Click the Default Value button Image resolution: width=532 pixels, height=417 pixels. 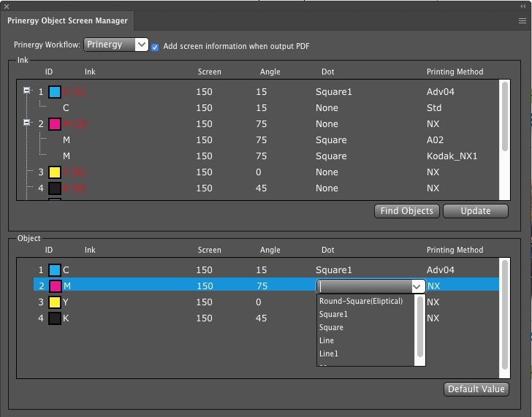[476, 389]
